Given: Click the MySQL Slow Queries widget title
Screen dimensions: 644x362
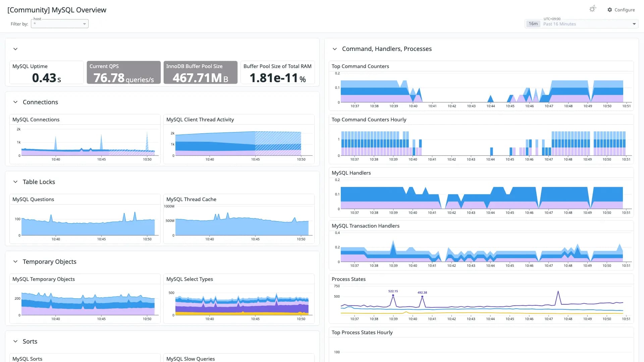Looking at the screenshot, I should tap(191, 359).
